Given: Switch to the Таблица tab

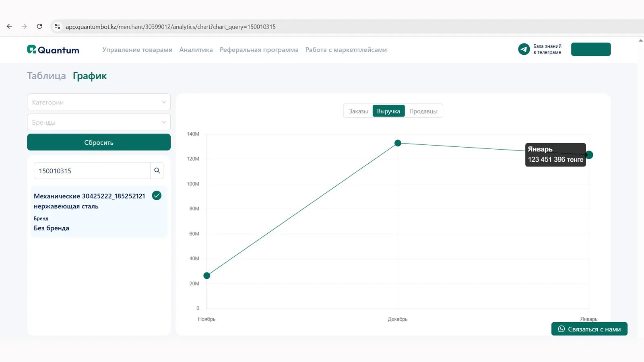Looking at the screenshot, I should (46, 76).
